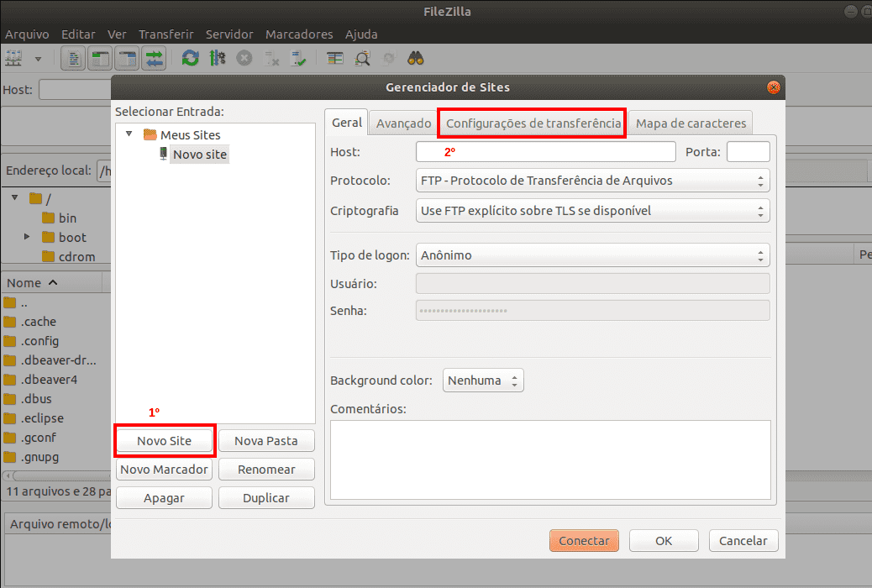Click the quickconnect Host field in main window
This screenshot has width=872, height=588.
tap(75, 90)
